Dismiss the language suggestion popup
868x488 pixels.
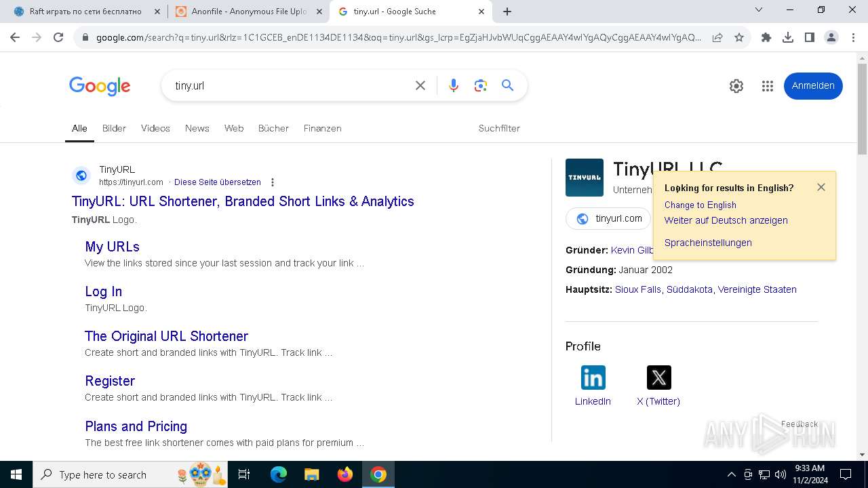(x=821, y=187)
